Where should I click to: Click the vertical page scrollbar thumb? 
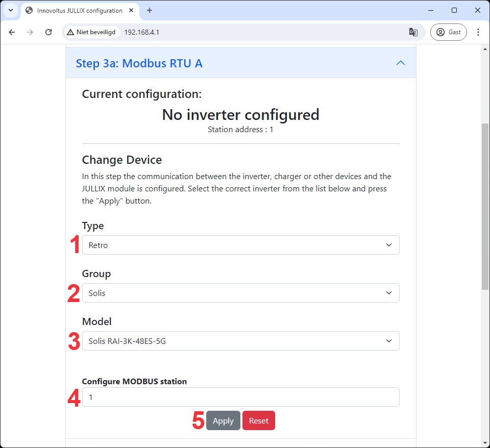485,204
